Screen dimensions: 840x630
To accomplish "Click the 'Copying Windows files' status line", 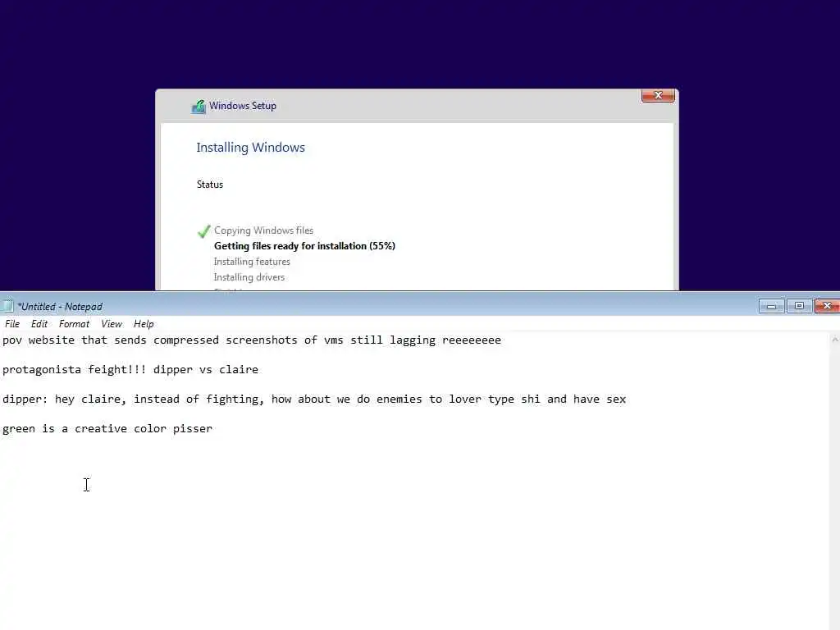I will coord(263,231).
